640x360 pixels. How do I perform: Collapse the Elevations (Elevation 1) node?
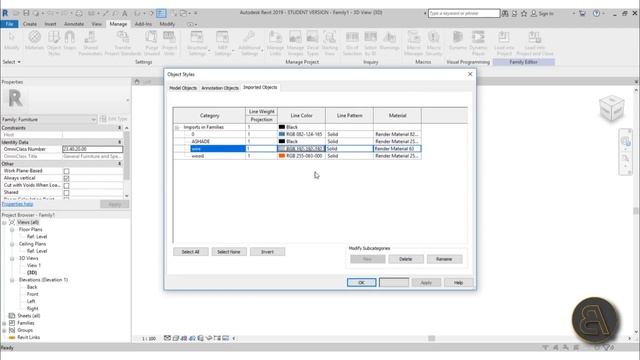12,280
